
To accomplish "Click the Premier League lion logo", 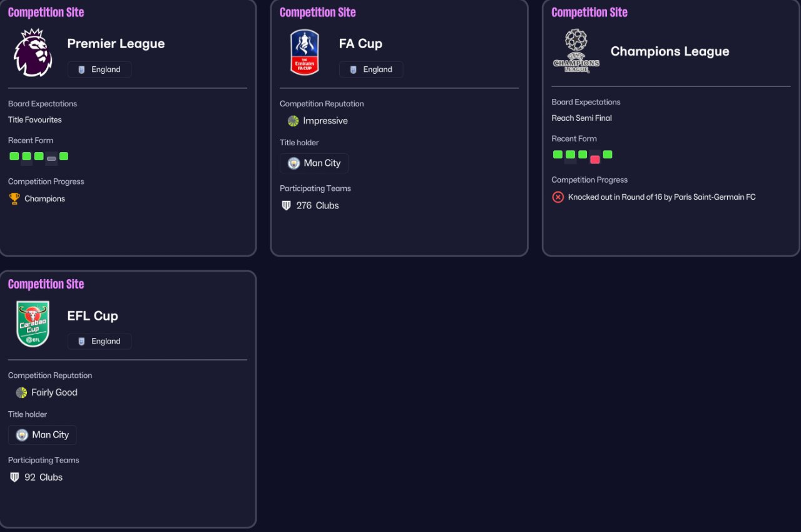I will 33,53.
